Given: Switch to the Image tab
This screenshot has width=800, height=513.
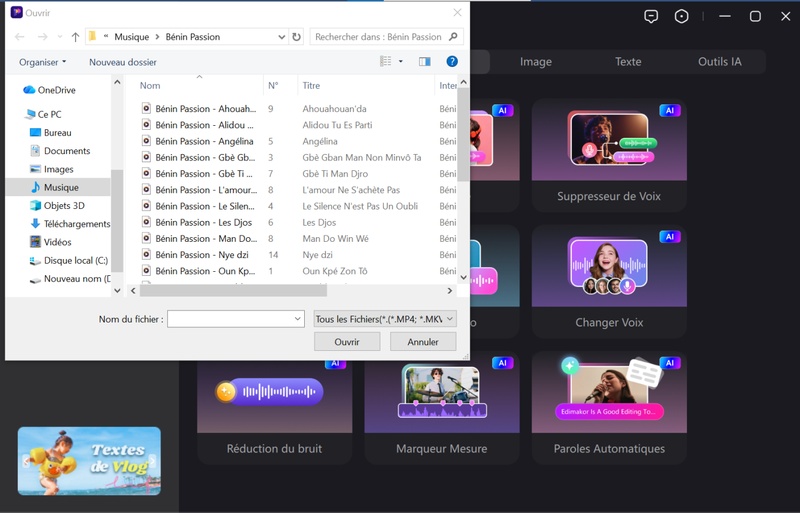Looking at the screenshot, I should click(536, 62).
